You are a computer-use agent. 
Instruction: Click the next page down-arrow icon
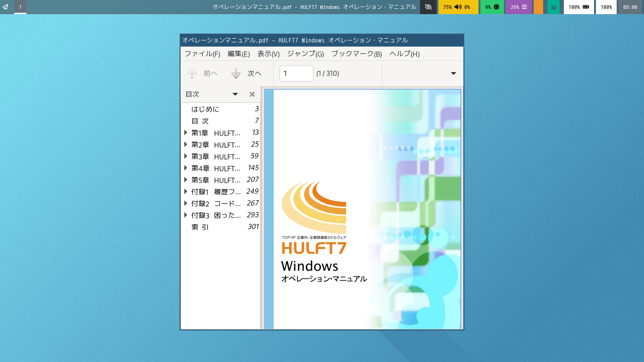(236, 73)
